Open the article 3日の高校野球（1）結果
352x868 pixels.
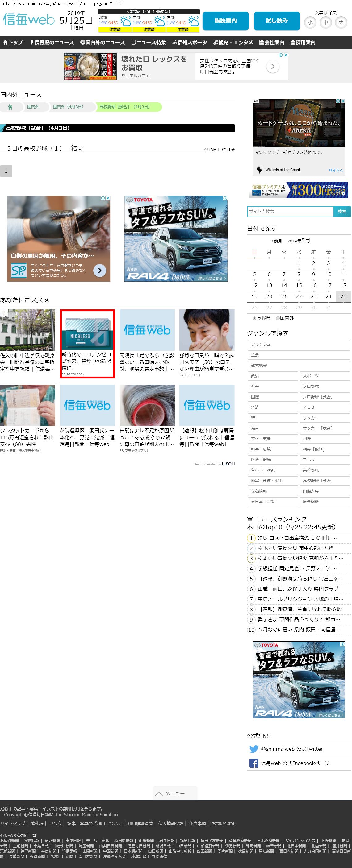click(45, 148)
